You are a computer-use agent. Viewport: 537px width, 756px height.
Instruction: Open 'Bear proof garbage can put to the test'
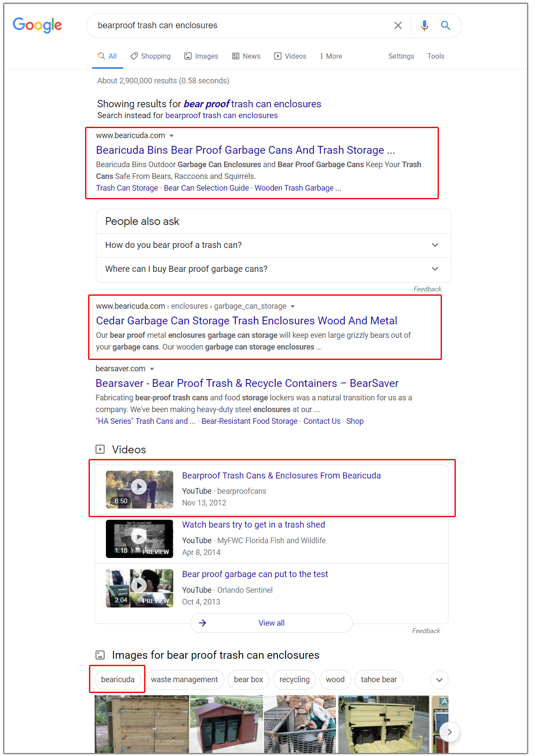255,574
